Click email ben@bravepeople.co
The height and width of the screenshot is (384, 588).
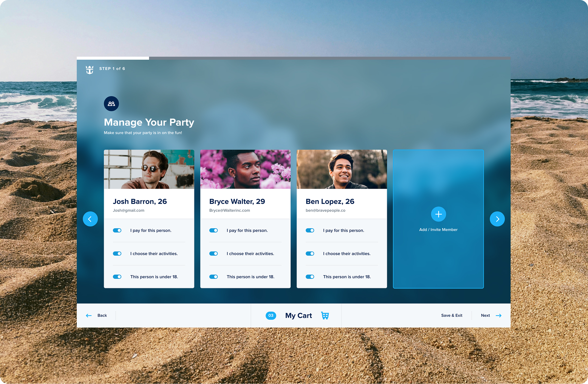(326, 210)
